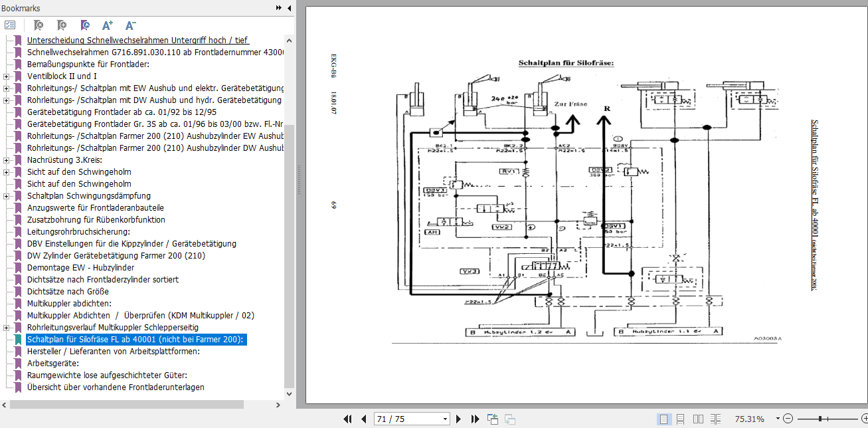Switch to two-page facing view
This screenshot has height=428, width=868.
(x=698, y=419)
